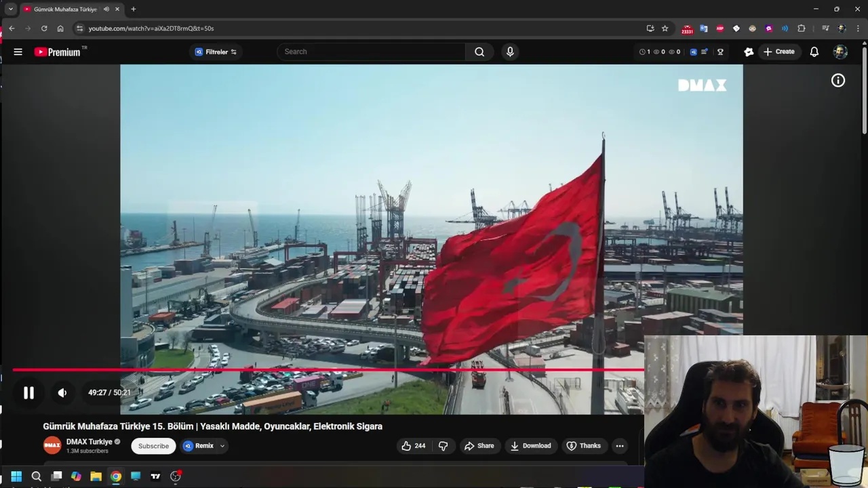
Task: Mute tab via speaker icon
Action: tap(106, 9)
